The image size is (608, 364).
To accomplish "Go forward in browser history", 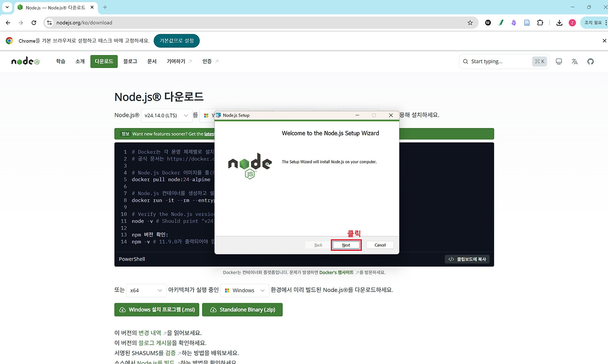I will coord(21,22).
